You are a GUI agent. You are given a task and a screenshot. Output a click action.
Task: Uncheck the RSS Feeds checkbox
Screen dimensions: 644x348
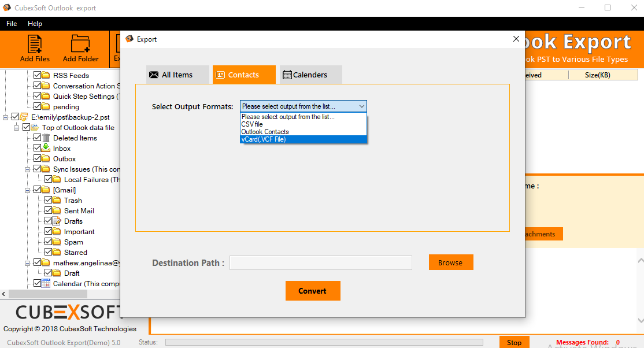(x=37, y=76)
